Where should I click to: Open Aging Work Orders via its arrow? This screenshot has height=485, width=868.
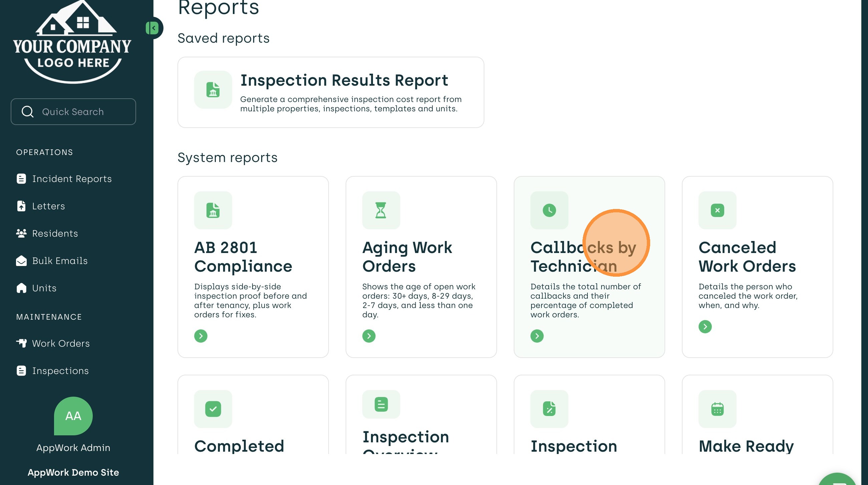(369, 336)
